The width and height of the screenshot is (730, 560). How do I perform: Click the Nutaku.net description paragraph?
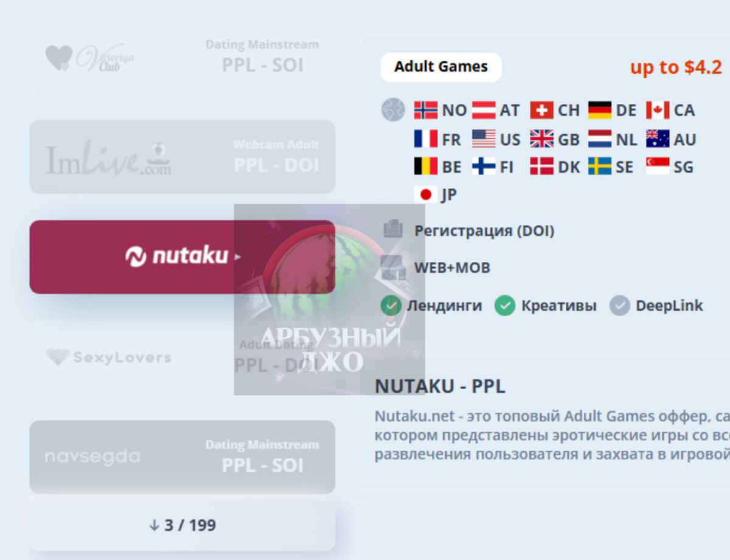pos(552,435)
